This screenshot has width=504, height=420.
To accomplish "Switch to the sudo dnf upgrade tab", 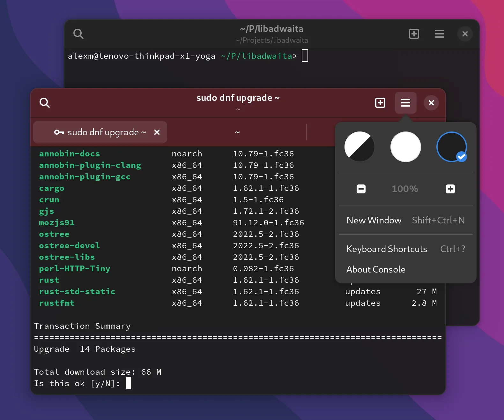I will pyautogui.click(x=100, y=132).
